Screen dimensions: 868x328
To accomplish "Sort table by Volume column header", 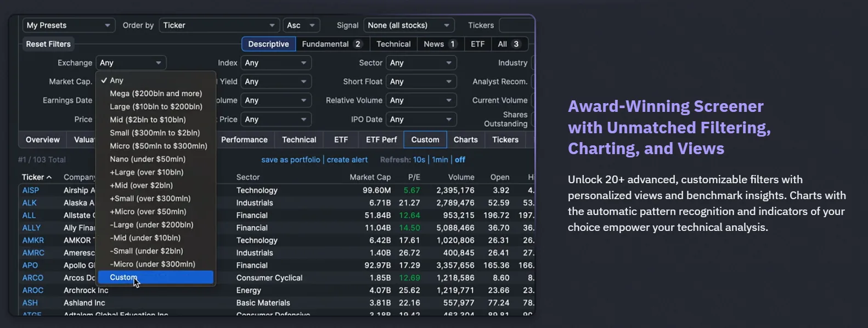I will pos(461,177).
